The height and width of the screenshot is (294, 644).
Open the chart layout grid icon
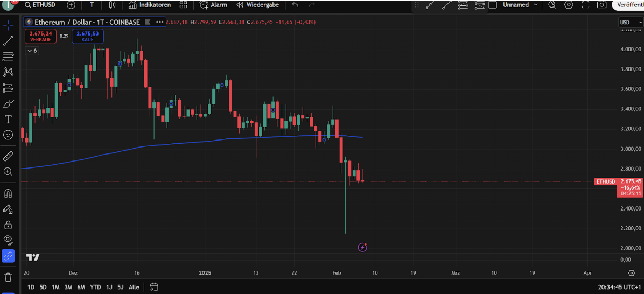point(183,5)
